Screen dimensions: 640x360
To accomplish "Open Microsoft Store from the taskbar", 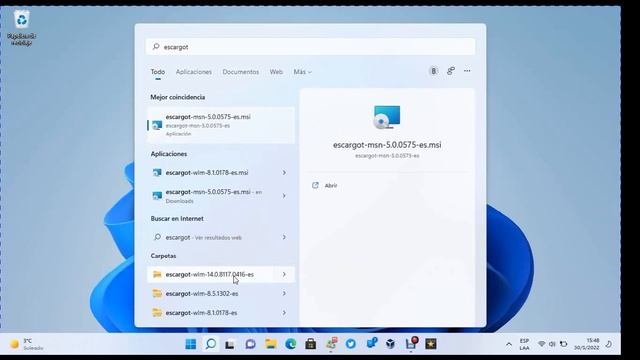I will (311, 344).
